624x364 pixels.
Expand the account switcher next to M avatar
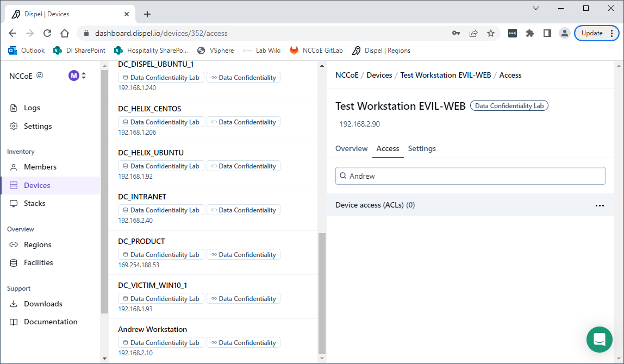tap(84, 76)
